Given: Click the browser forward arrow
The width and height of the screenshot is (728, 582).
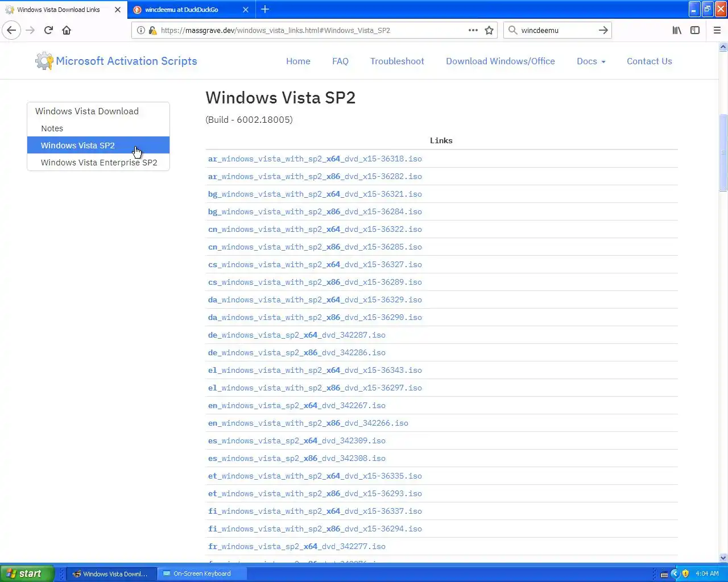Looking at the screenshot, I should [x=30, y=30].
